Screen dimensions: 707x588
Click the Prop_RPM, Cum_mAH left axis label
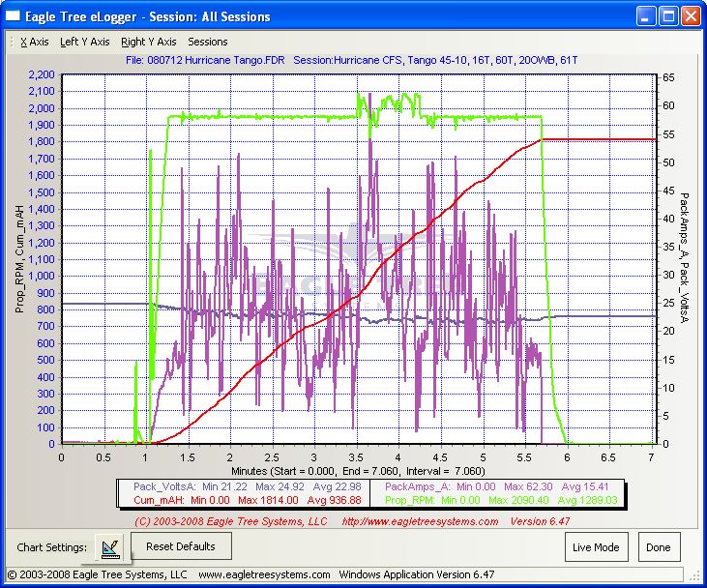click(19, 259)
